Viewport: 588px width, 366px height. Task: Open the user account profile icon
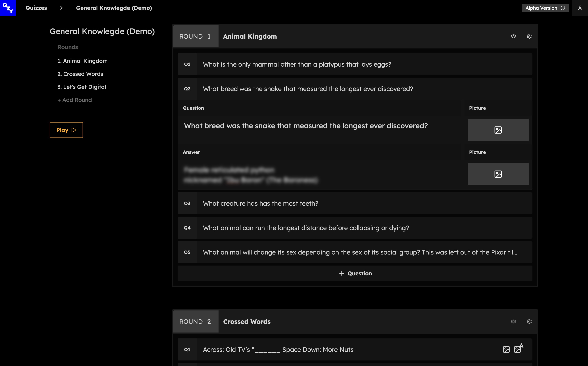point(580,8)
